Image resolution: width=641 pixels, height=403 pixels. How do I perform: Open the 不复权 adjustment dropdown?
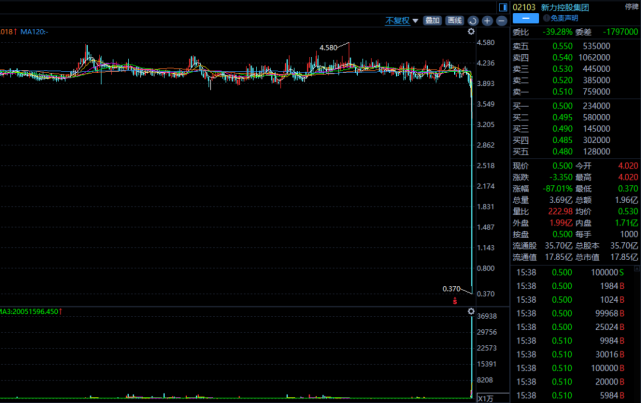click(401, 21)
